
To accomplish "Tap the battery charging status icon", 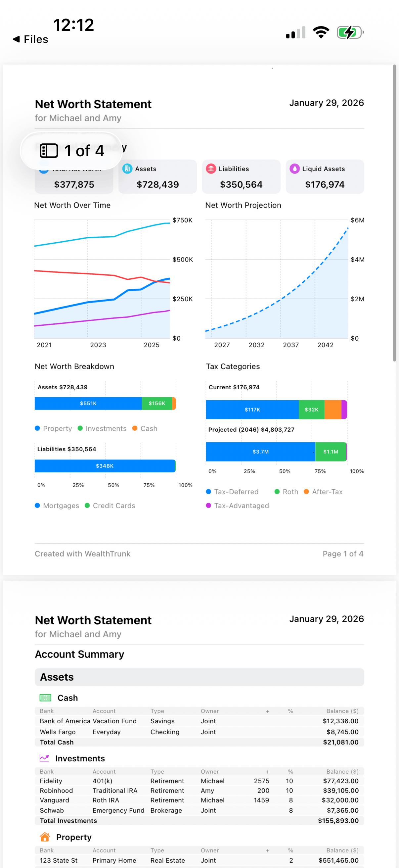I will [x=350, y=33].
